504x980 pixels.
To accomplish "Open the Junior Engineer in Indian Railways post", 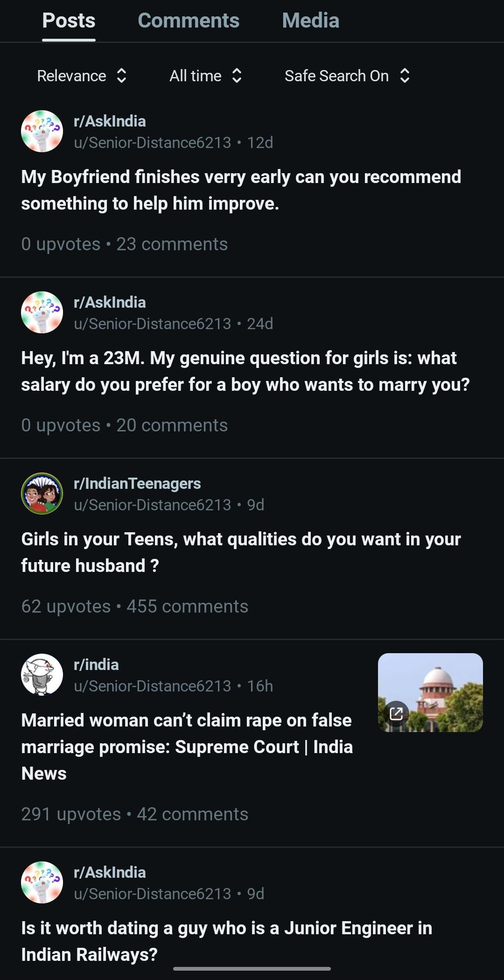I will click(x=227, y=941).
